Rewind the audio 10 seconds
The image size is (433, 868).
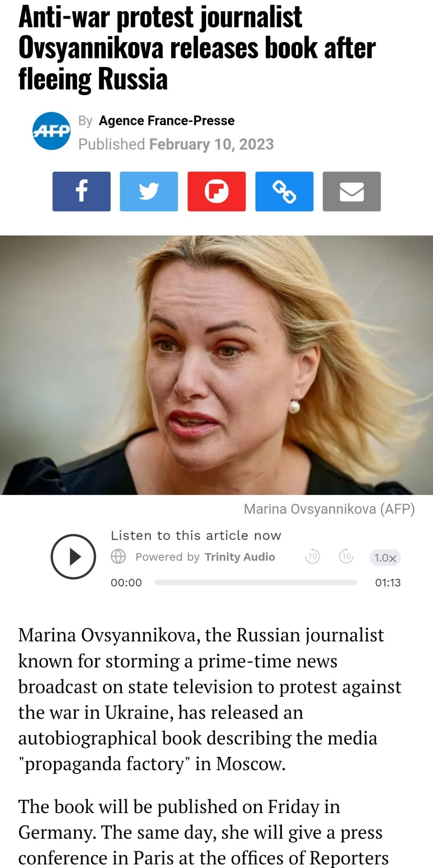point(313,556)
